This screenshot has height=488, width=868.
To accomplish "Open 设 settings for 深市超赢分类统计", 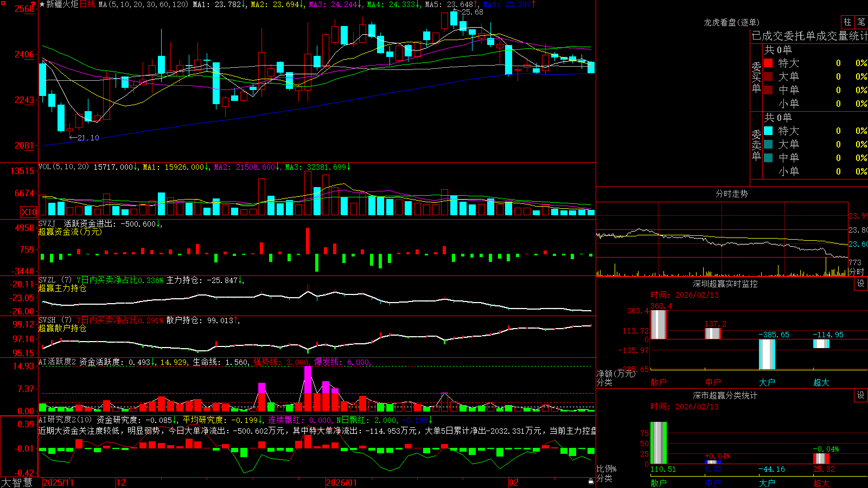I will pyautogui.click(x=861, y=395).
